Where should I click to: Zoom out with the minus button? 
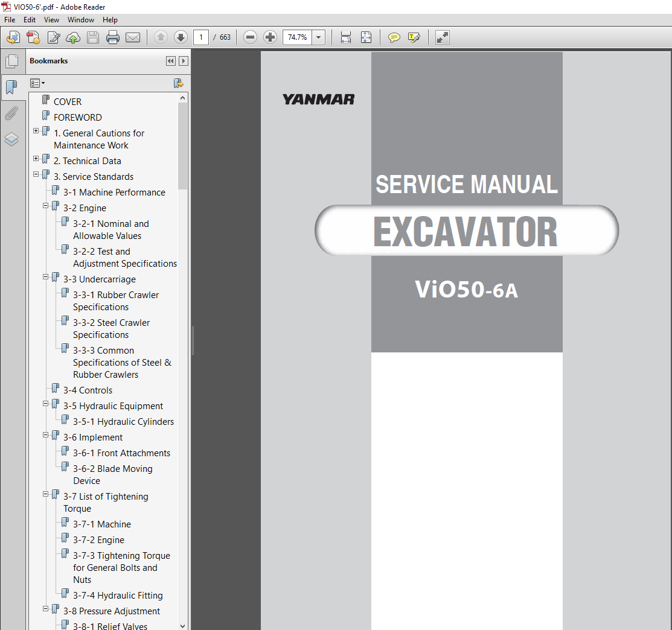[x=250, y=37]
